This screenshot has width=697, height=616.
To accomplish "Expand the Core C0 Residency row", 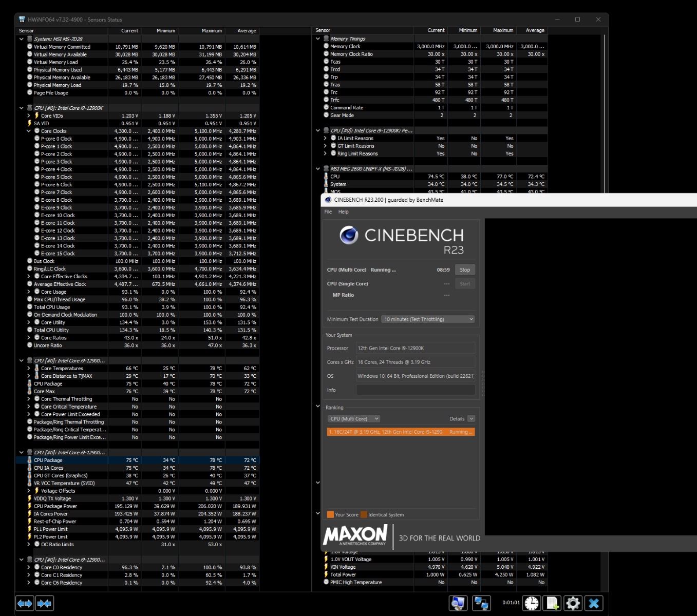I will pos(29,568).
